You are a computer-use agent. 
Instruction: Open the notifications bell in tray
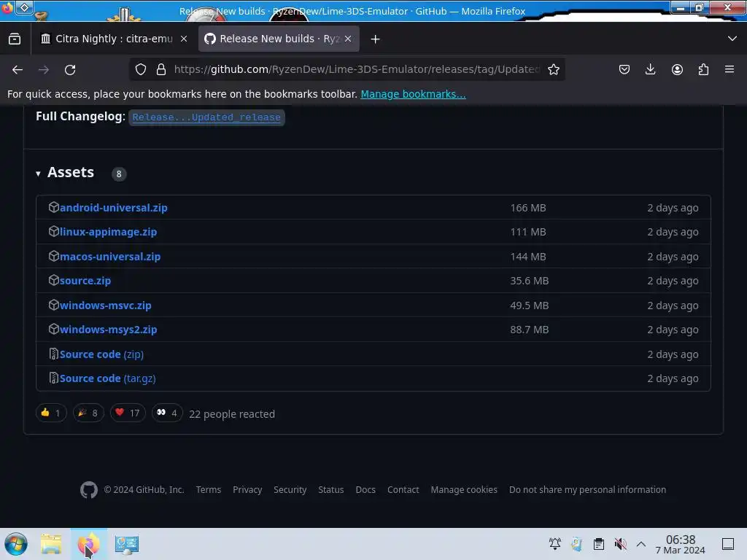(555, 544)
